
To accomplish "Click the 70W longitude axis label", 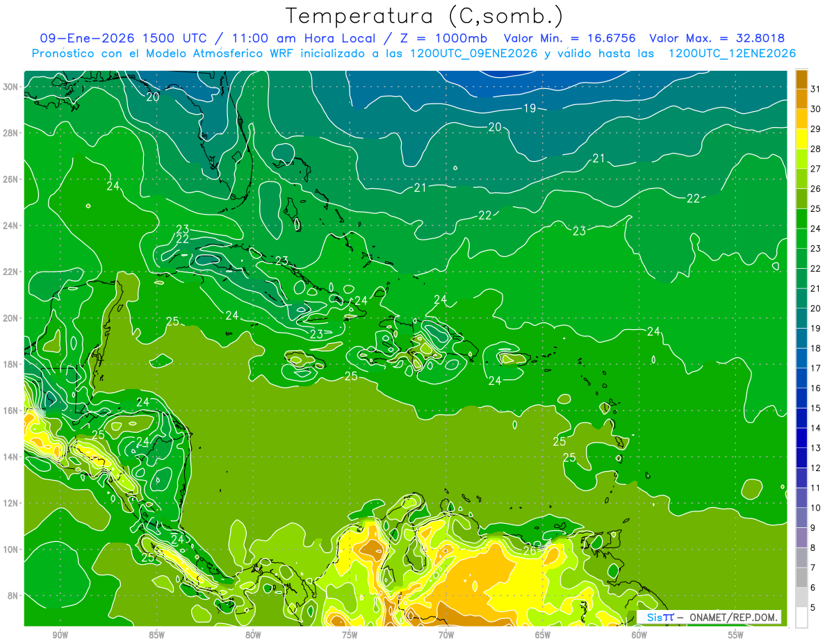I will coord(446,635).
